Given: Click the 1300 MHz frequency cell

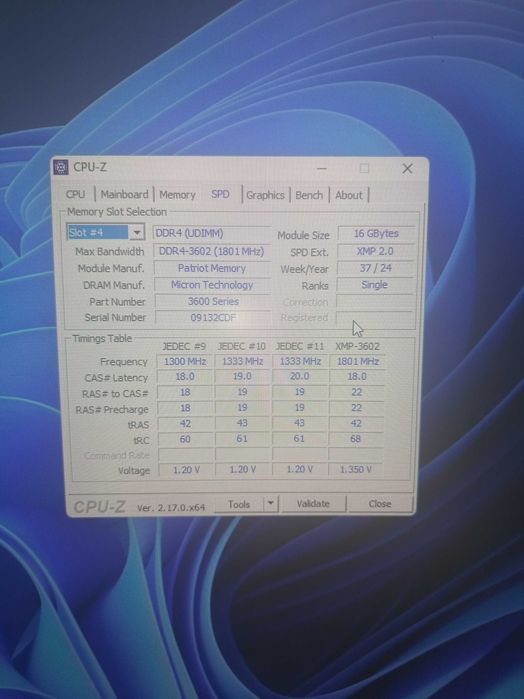Looking at the screenshot, I should click(x=185, y=362).
